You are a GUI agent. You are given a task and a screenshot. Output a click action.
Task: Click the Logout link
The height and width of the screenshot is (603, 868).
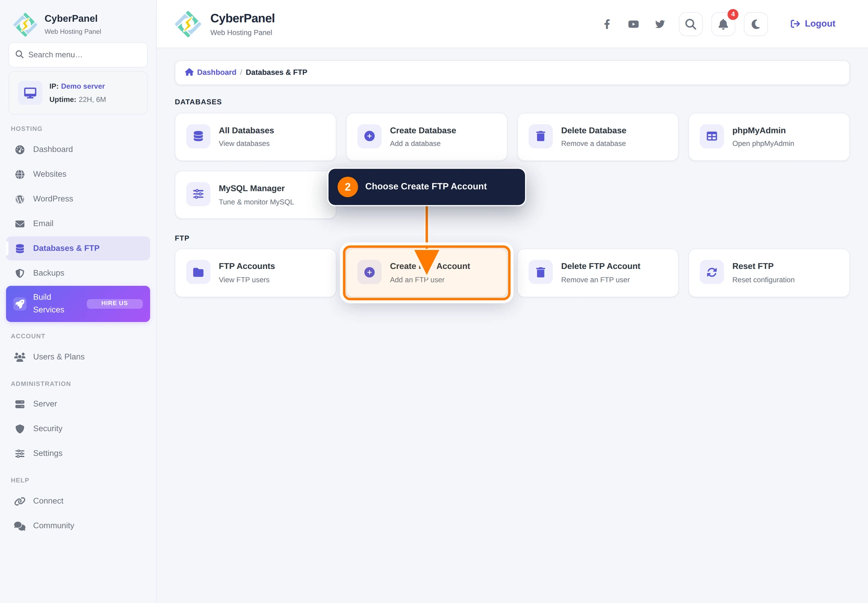tap(813, 24)
